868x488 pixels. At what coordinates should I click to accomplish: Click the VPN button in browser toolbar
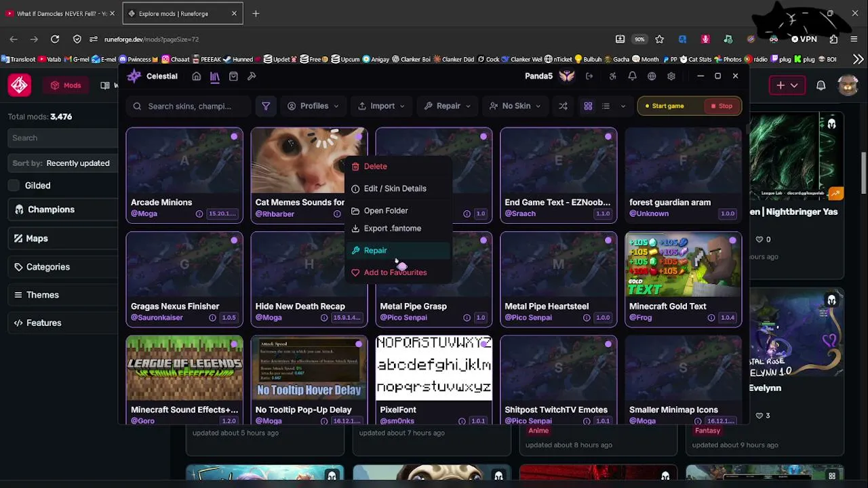(804, 39)
